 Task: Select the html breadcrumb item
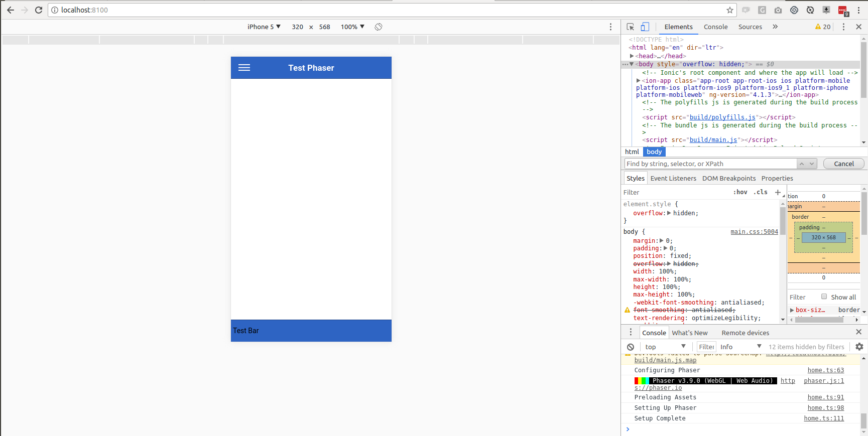pyautogui.click(x=632, y=152)
